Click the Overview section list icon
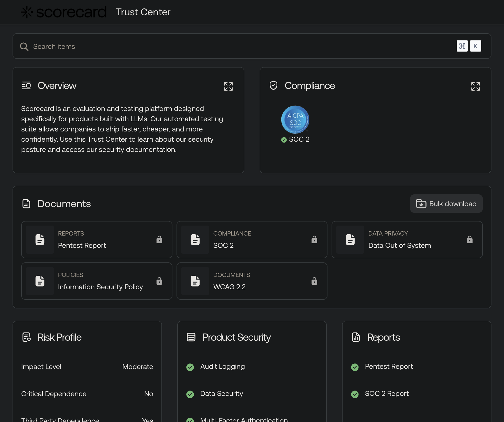 coord(26,85)
